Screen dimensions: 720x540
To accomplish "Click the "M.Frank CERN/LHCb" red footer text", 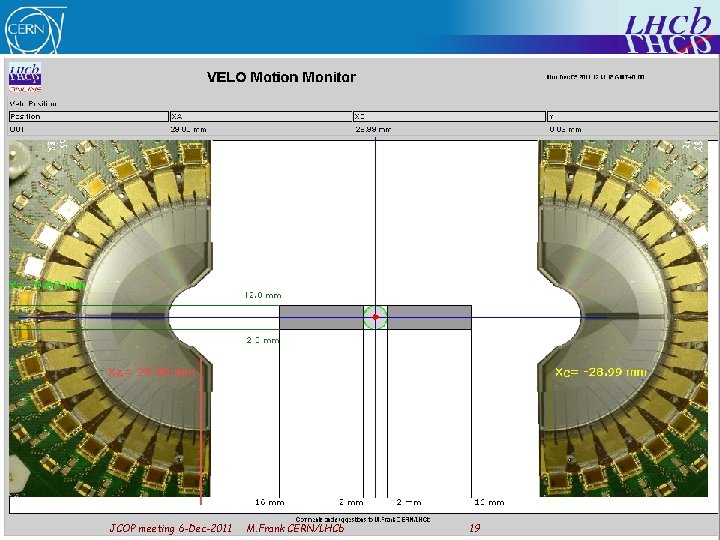I will [x=295, y=529].
